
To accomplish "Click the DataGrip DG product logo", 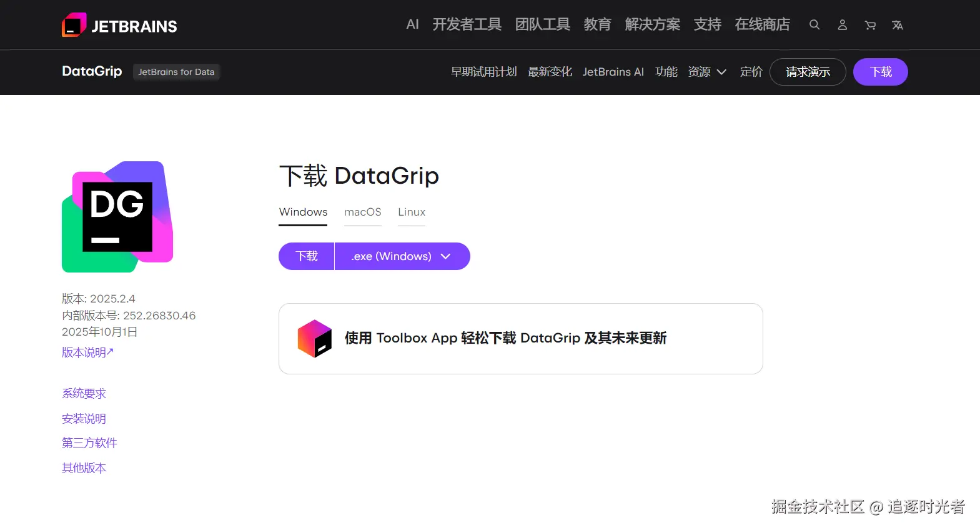I will [117, 217].
